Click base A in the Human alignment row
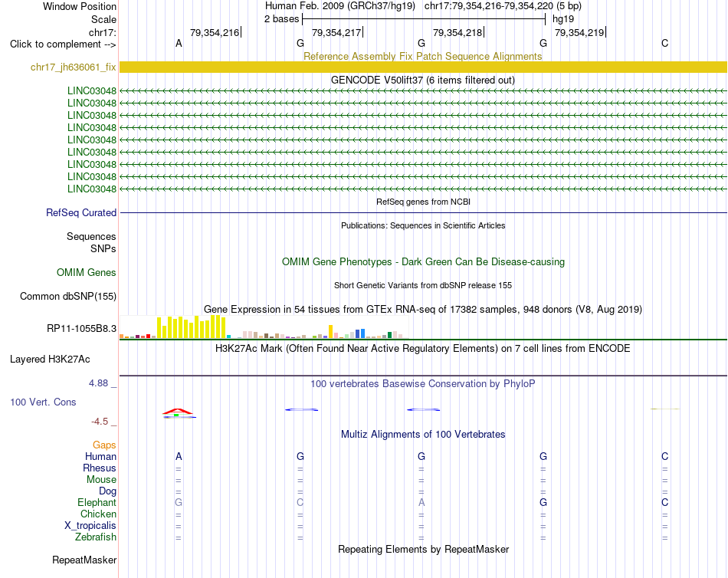Image resolution: width=728 pixels, height=578 pixels. pos(179,457)
